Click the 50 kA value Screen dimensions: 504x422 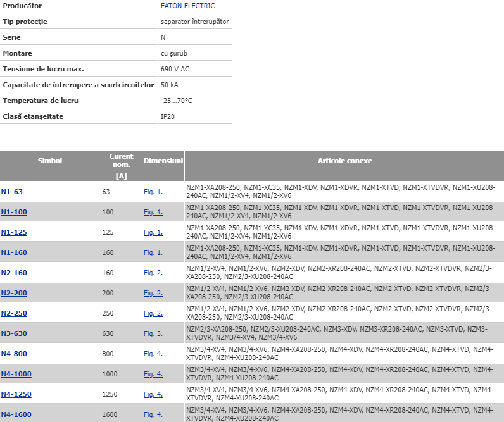point(170,85)
